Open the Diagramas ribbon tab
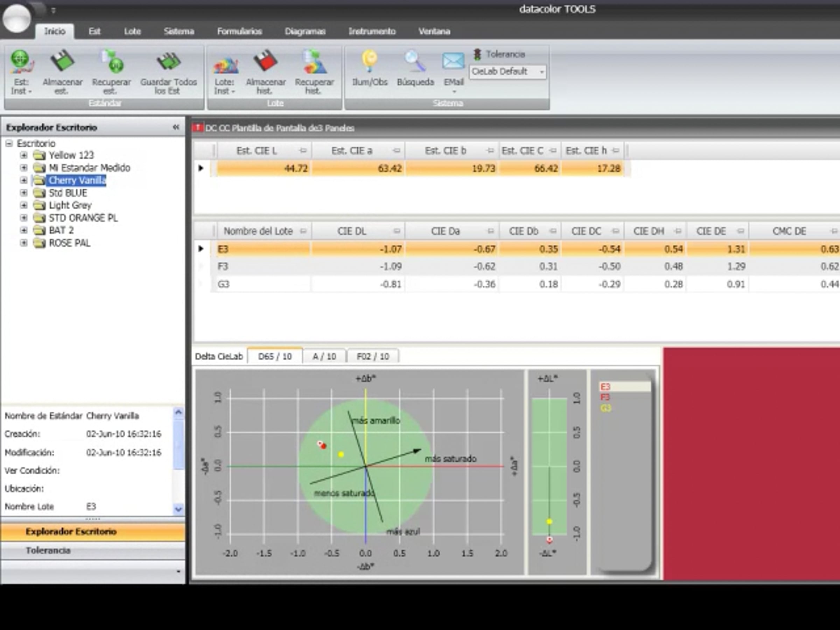This screenshot has height=630, width=840. click(304, 31)
